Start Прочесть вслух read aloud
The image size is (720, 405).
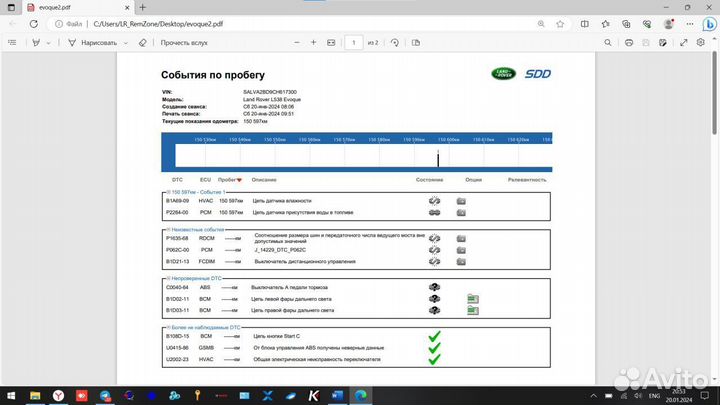184,43
